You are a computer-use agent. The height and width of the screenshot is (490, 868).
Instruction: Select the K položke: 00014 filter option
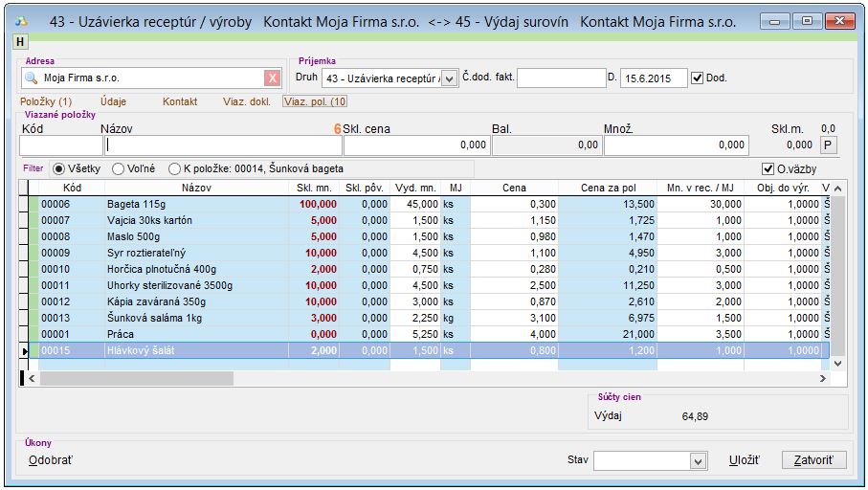[175, 169]
